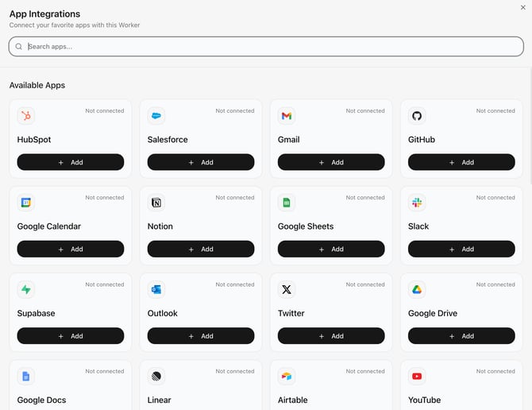This screenshot has width=532, height=410.
Task: Click the Twitter X icon
Action: pyautogui.click(x=287, y=289)
